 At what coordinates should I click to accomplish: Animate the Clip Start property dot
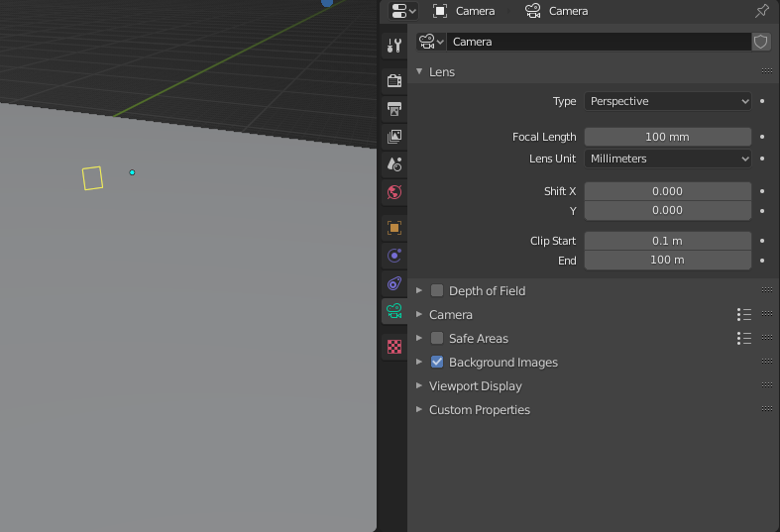[x=762, y=241]
